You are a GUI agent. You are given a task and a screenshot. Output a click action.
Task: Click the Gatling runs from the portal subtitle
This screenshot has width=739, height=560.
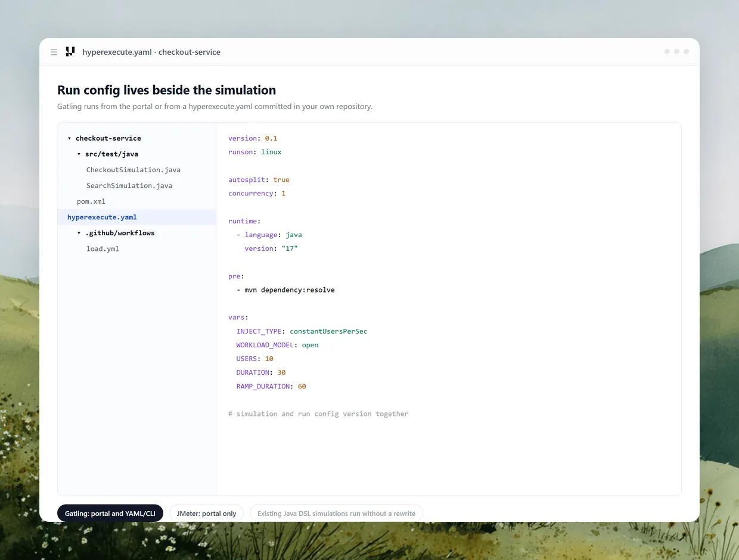[x=215, y=107]
